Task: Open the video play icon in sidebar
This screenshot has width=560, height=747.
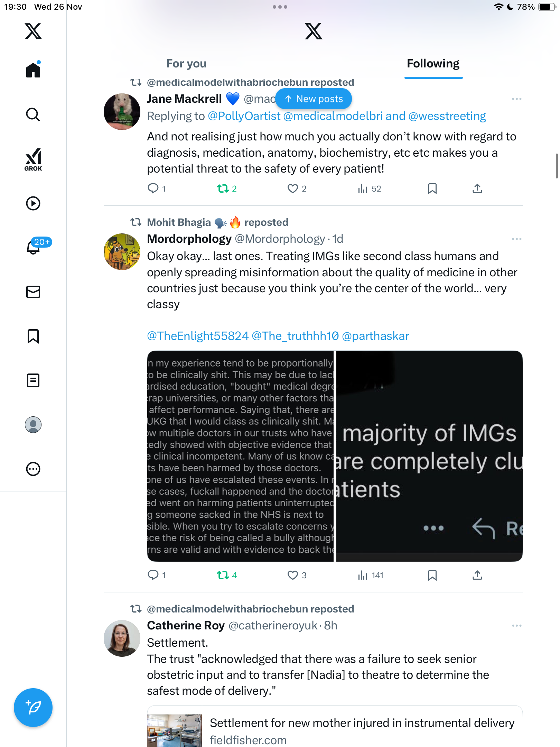Action: point(33,203)
